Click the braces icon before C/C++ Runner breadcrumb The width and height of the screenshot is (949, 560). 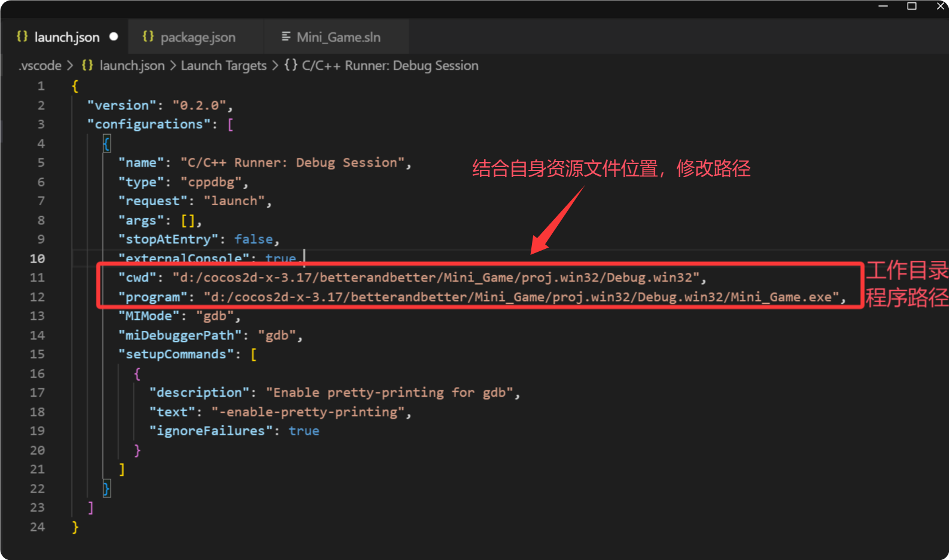tap(291, 65)
